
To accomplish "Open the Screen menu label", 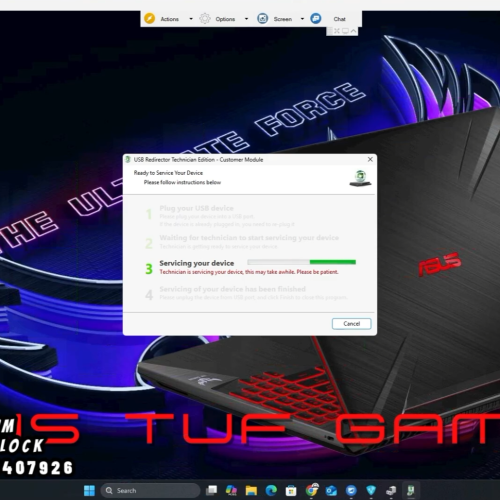I will pyautogui.click(x=283, y=19).
